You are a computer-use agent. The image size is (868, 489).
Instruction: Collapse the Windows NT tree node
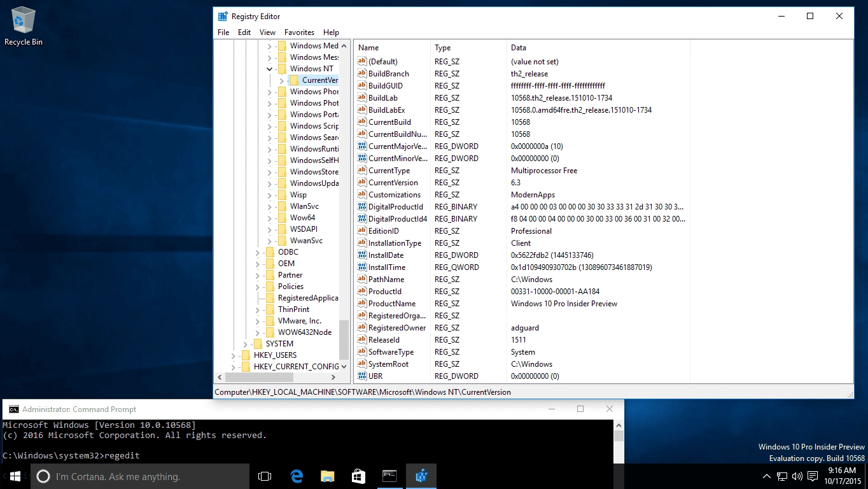coord(270,69)
